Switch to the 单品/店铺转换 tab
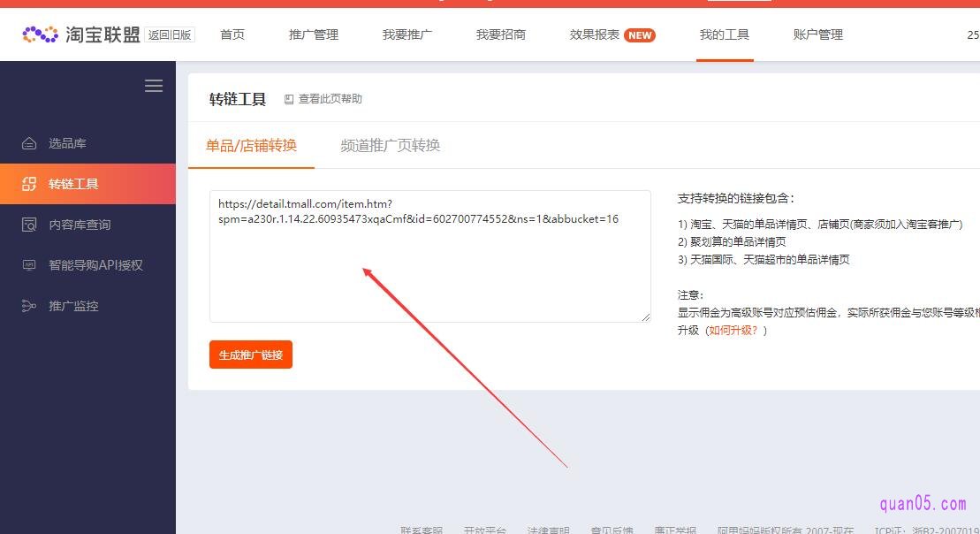The image size is (980, 534). (x=251, y=146)
